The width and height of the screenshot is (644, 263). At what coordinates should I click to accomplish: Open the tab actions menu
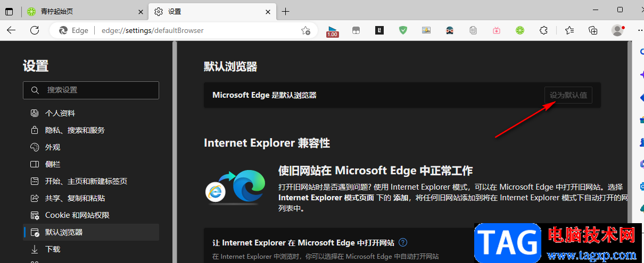9,11
